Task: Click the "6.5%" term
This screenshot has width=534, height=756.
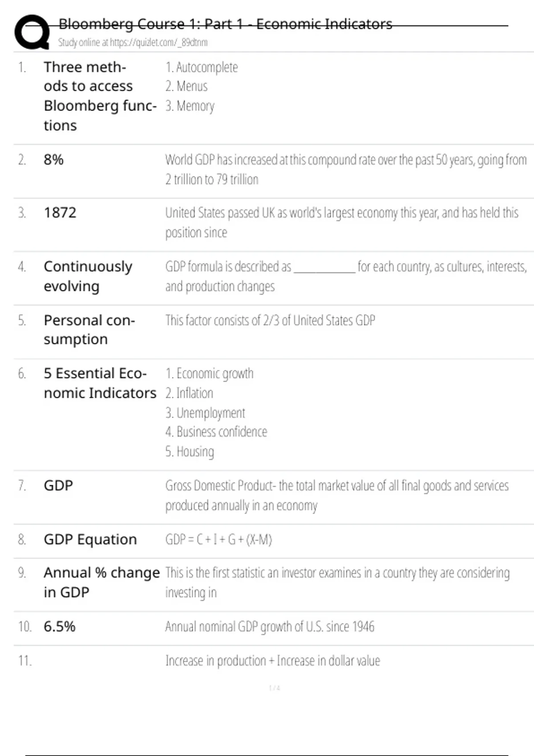Action: tap(59, 627)
